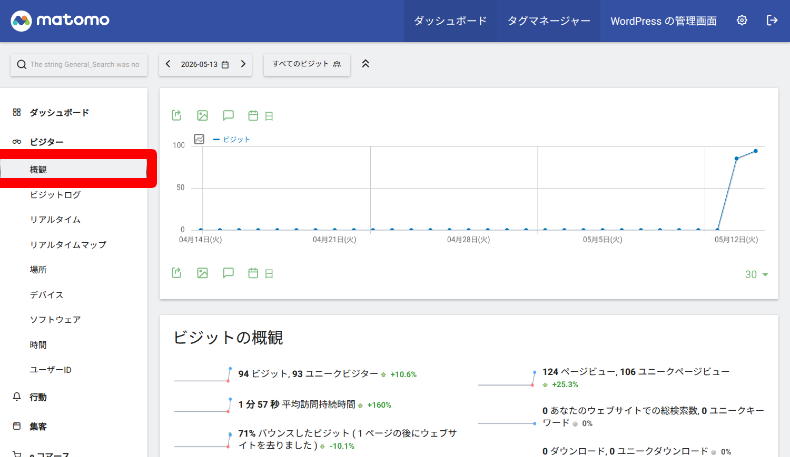
Task: Click top annotations speech-bubble icon
Action: click(228, 115)
